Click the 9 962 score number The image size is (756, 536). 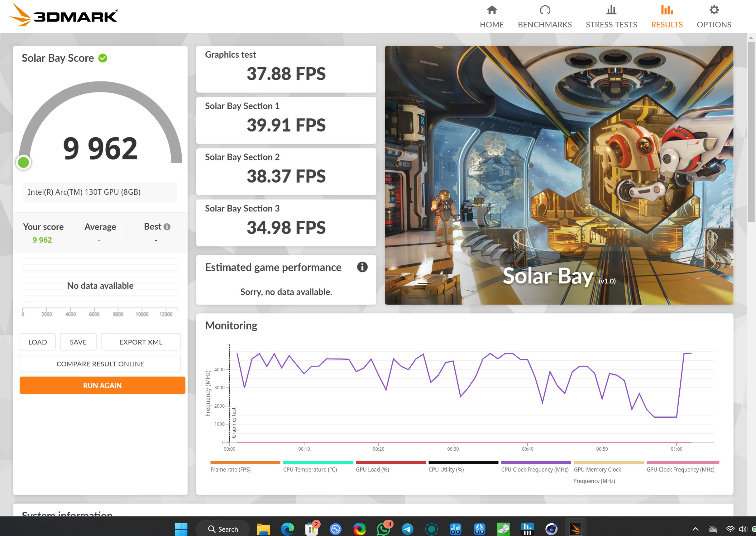coord(100,149)
